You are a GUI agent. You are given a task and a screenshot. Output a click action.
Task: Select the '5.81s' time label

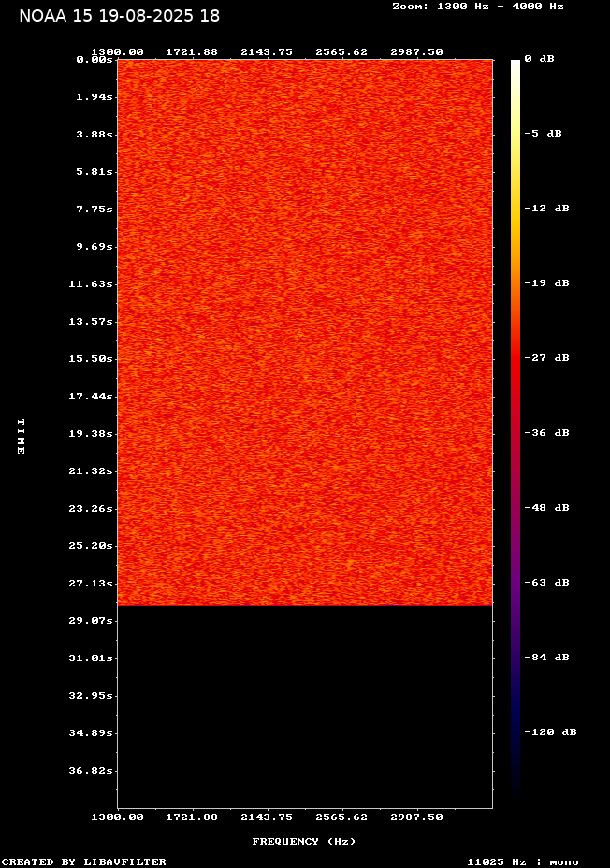[x=94, y=171]
